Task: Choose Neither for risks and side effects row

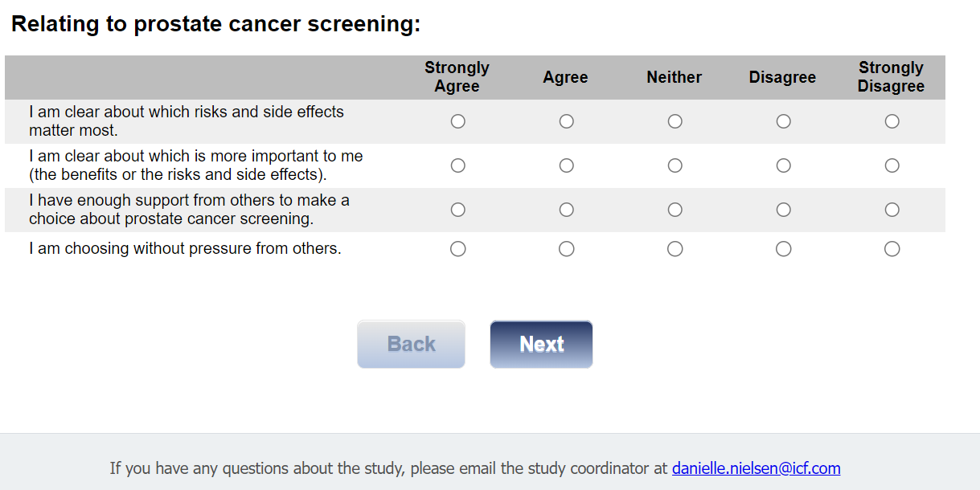Action: (675, 121)
